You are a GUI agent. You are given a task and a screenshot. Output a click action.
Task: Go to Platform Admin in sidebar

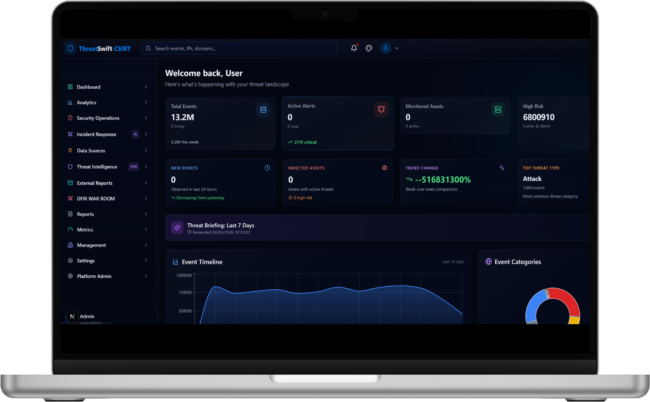(x=94, y=276)
